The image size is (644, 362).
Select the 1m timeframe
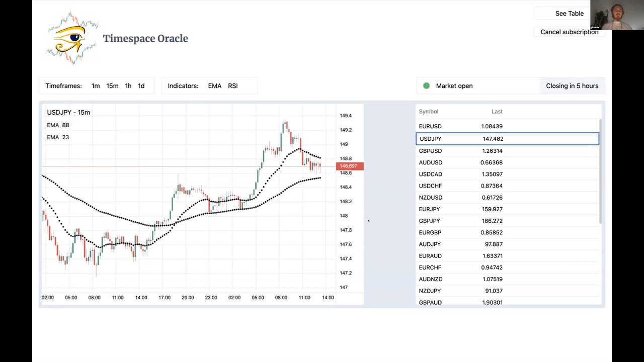pyautogui.click(x=96, y=86)
